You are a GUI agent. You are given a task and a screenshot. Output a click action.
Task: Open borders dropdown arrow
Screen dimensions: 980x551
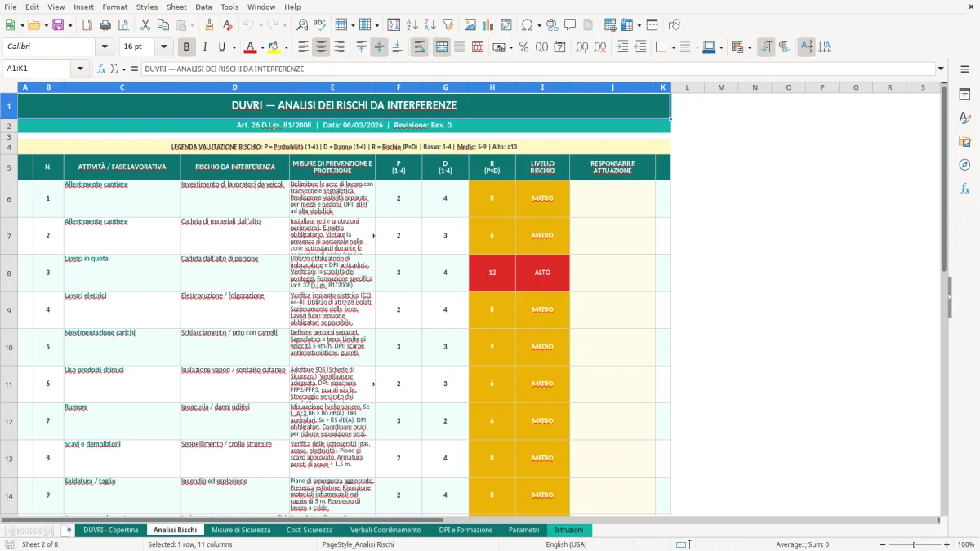coord(672,47)
